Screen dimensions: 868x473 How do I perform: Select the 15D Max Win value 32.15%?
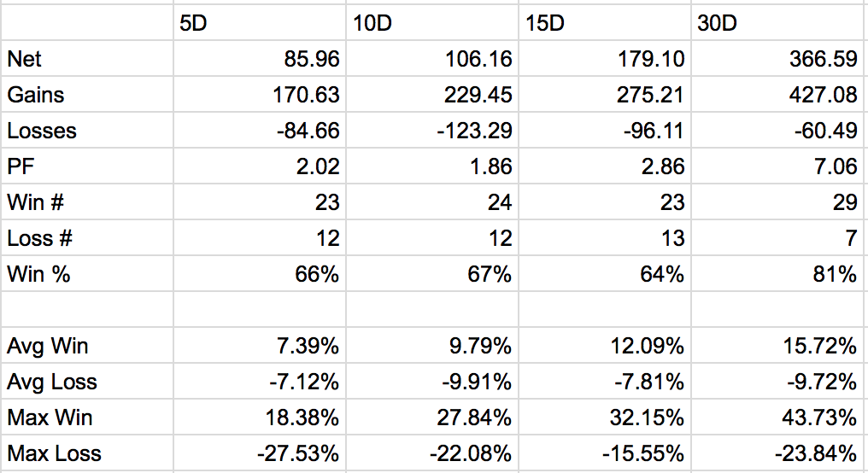tap(605, 418)
